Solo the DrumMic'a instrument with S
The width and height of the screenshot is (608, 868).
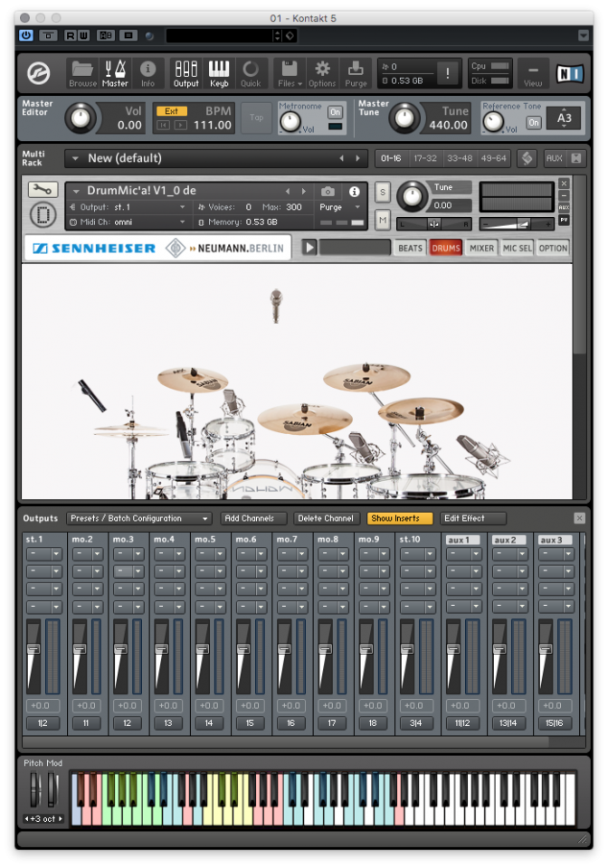[383, 193]
